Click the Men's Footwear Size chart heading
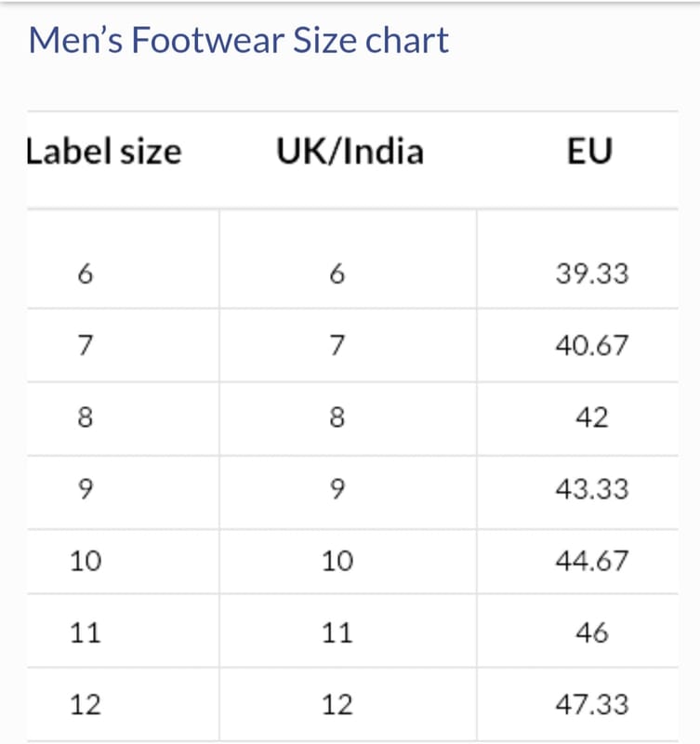700x744 pixels. pos(239,41)
